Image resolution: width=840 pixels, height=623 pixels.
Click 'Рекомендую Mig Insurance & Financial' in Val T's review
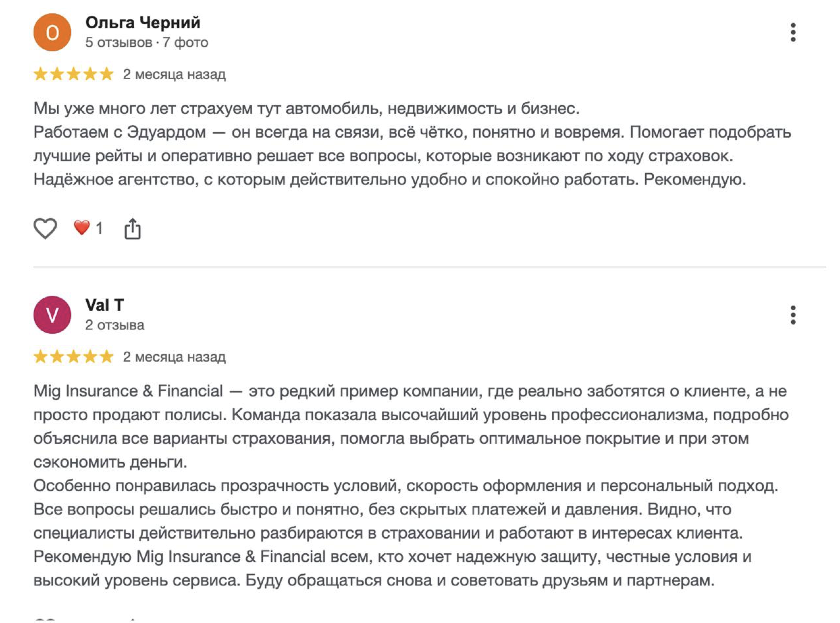(x=179, y=556)
